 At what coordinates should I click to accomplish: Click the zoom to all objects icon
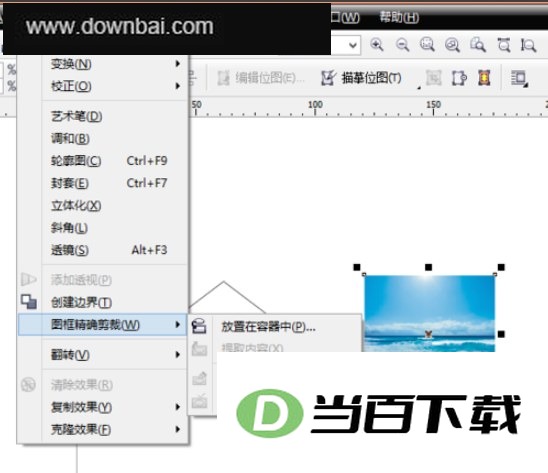pyautogui.click(x=452, y=45)
